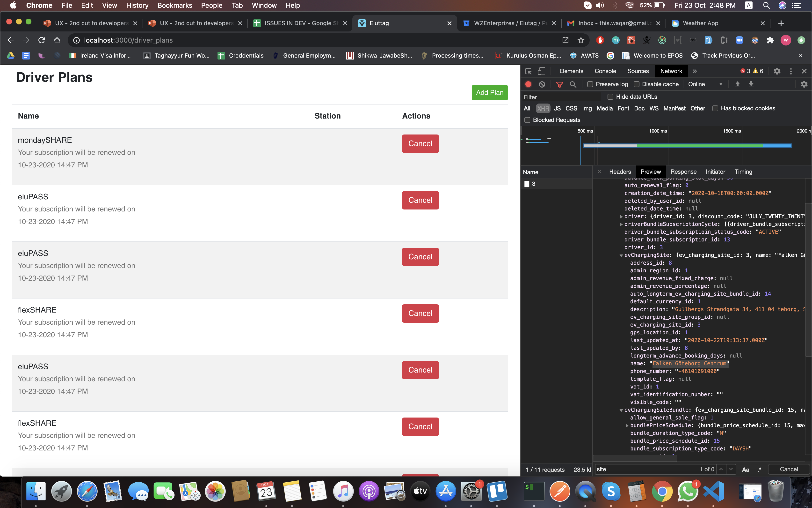The height and width of the screenshot is (508, 812).
Task: Open Terminal from the dock
Action: coord(534,491)
